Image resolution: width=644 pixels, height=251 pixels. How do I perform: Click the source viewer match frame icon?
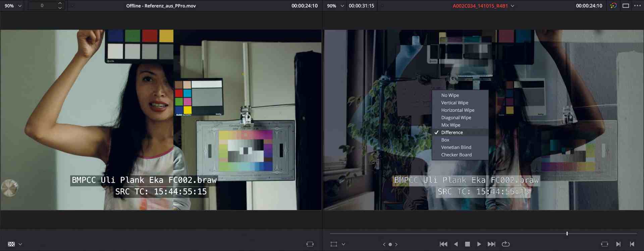point(310,244)
